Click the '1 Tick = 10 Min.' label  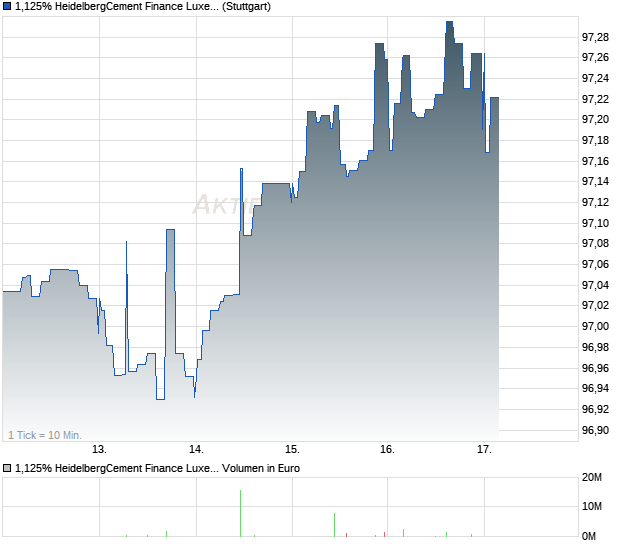click(x=45, y=435)
